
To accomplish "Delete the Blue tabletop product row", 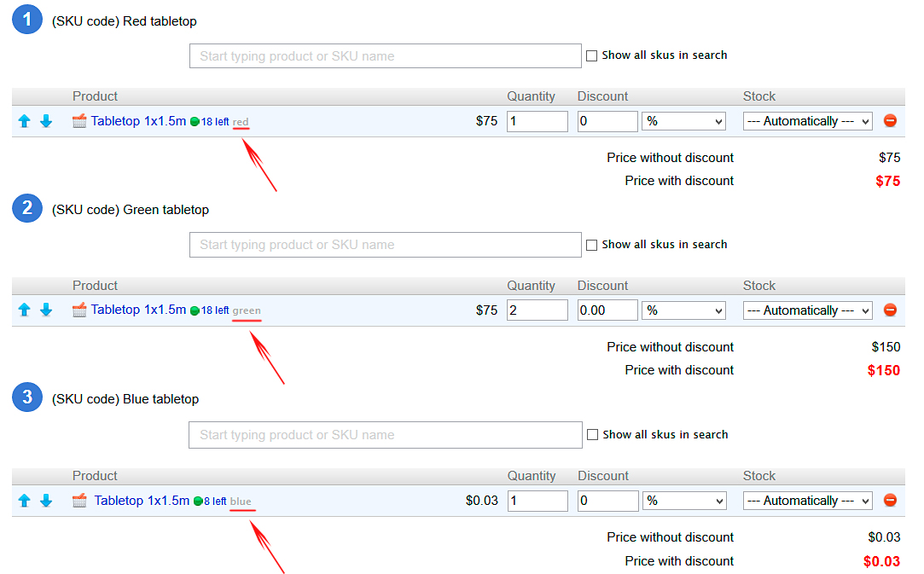I will (890, 501).
